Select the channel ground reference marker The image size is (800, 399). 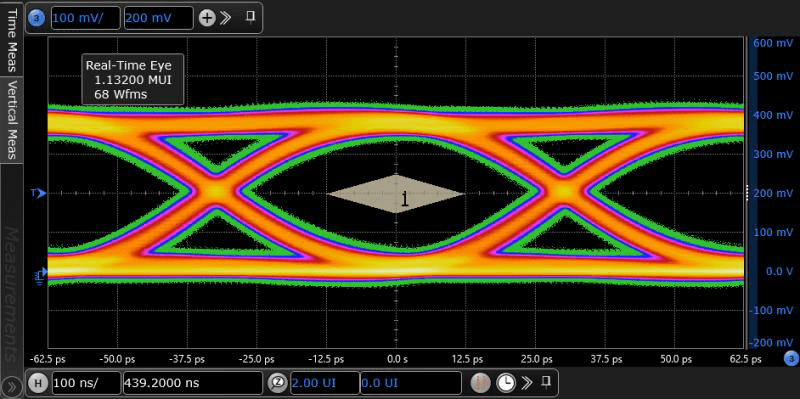(41, 276)
